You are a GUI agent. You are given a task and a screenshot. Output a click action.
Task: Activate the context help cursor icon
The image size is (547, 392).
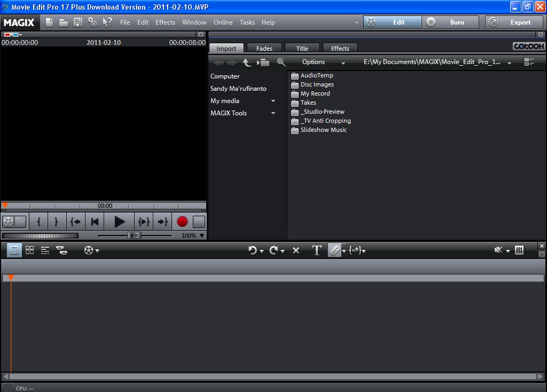coord(107,22)
